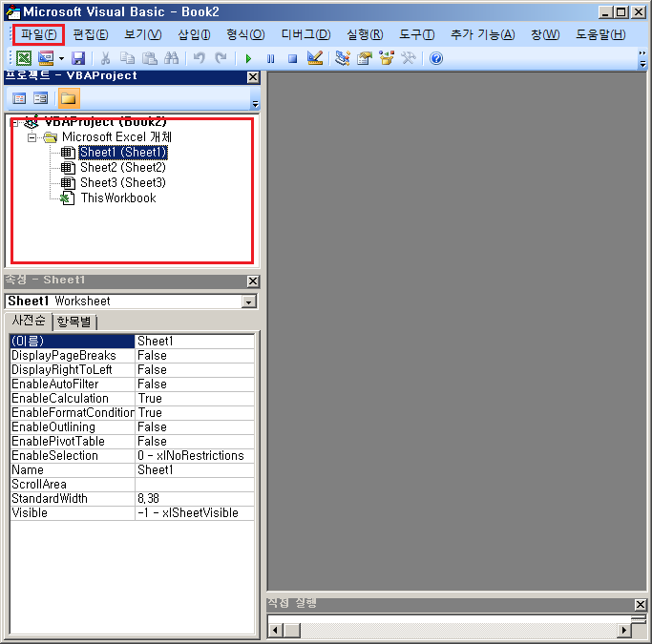Switch to the 사전순 tab
Screen dimensions: 652x644
29,321
